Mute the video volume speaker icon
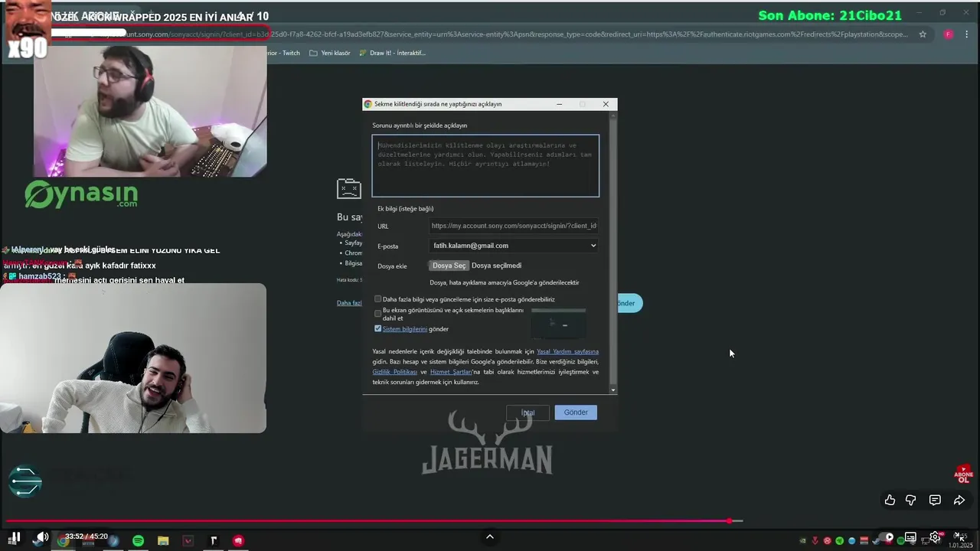This screenshot has width=980, height=551. pyautogui.click(x=41, y=538)
